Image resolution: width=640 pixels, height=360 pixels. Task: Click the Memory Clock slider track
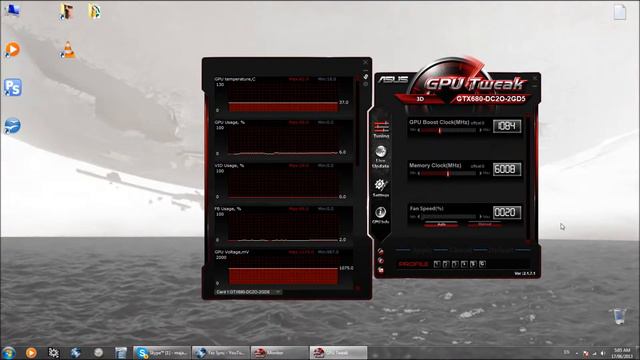[449, 173]
